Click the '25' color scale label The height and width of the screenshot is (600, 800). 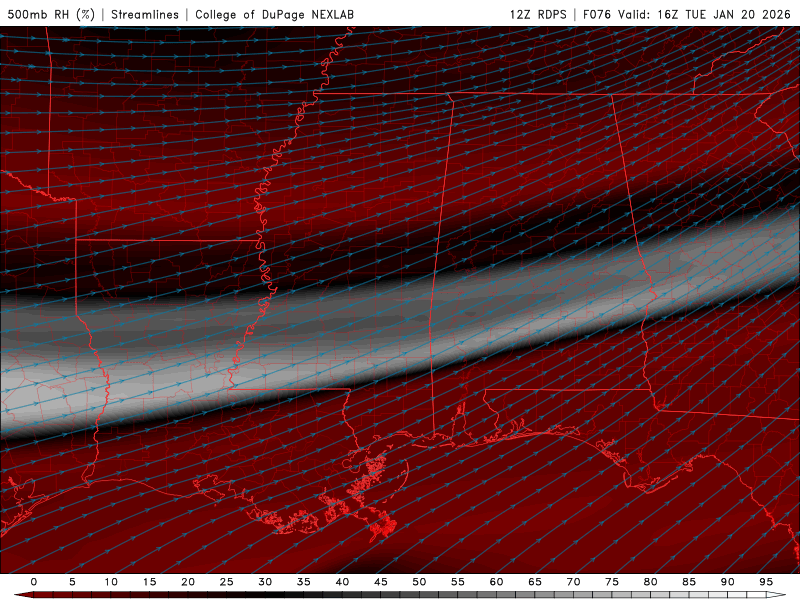click(x=227, y=582)
